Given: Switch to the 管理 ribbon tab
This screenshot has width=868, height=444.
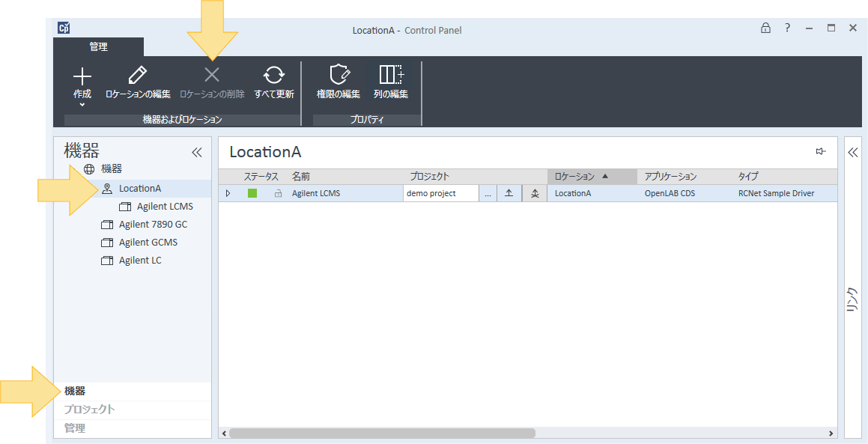Looking at the screenshot, I should click(x=99, y=47).
